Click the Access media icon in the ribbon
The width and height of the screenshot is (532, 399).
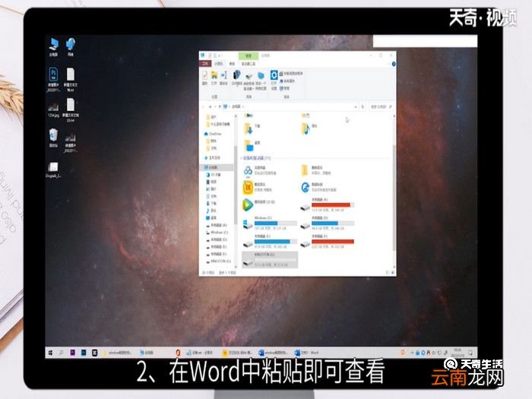coord(237,78)
